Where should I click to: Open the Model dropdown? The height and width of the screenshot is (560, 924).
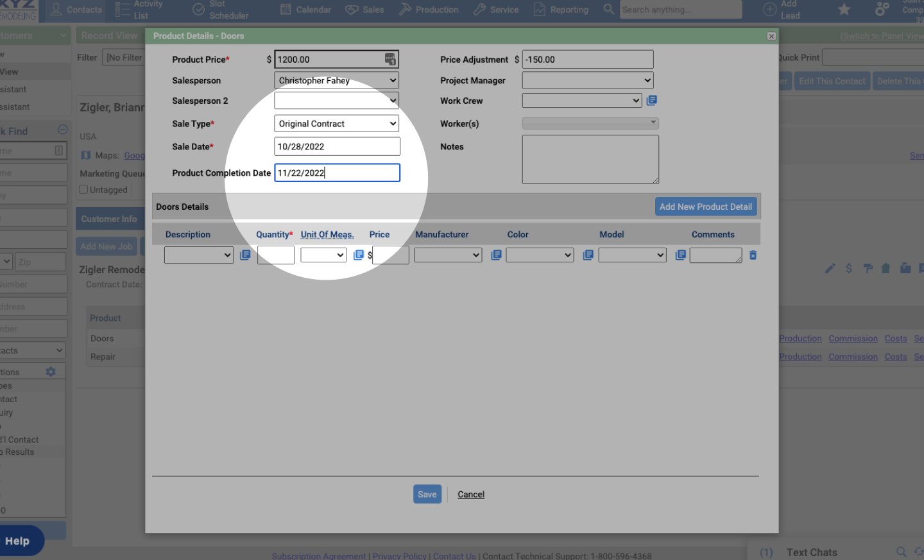coord(633,255)
